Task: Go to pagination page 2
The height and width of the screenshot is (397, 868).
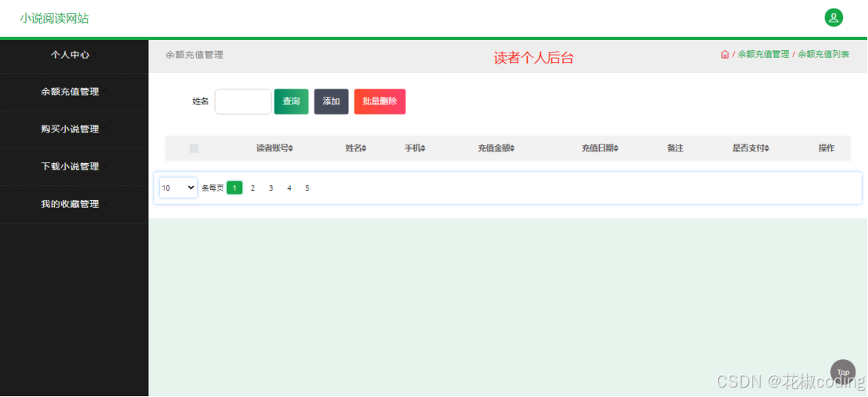Action: pyautogui.click(x=252, y=188)
